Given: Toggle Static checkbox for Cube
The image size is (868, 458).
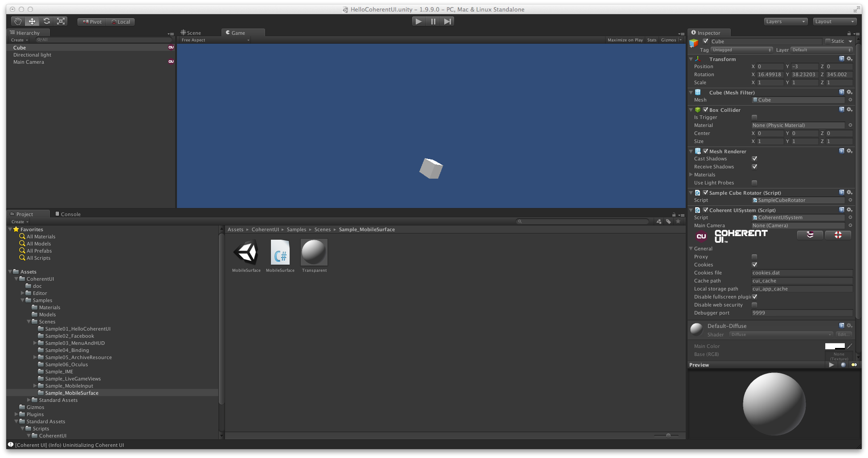Looking at the screenshot, I should (x=828, y=41).
